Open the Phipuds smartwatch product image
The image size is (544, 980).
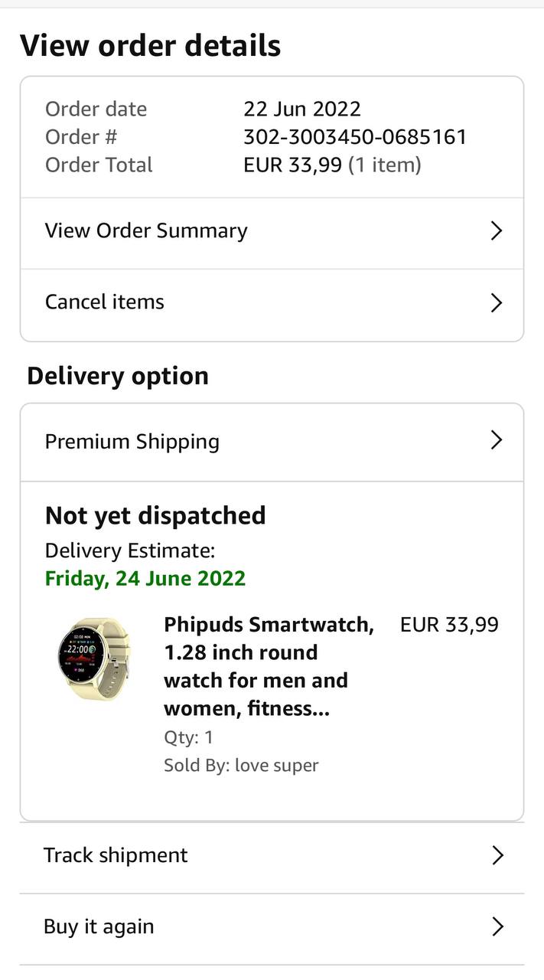point(95,658)
